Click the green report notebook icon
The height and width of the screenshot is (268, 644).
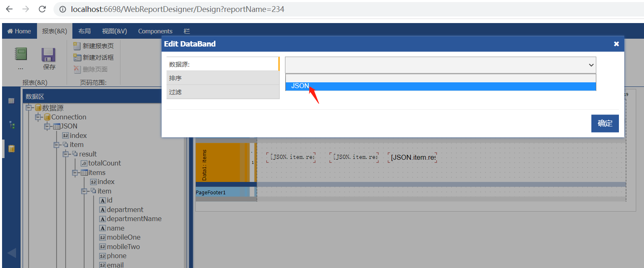coord(21,54)
